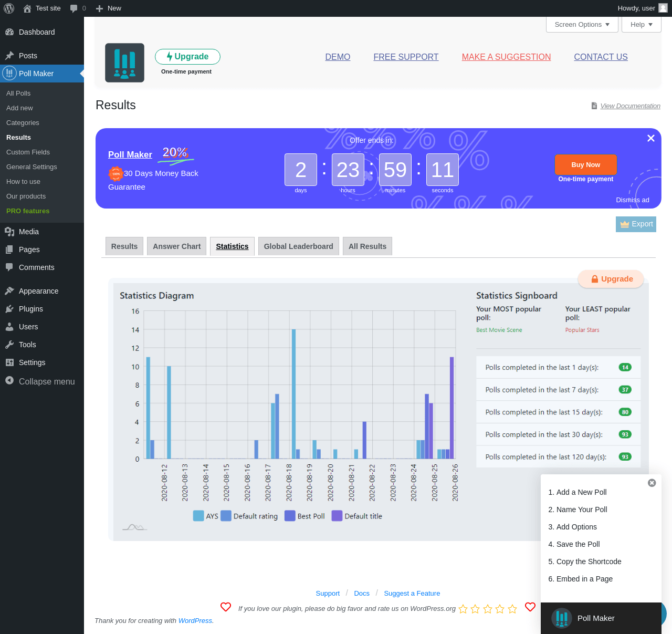Click the WordPress logo icon
This screenshot has height=634, width=672.
pyautogui.click(x=9, y=8)
